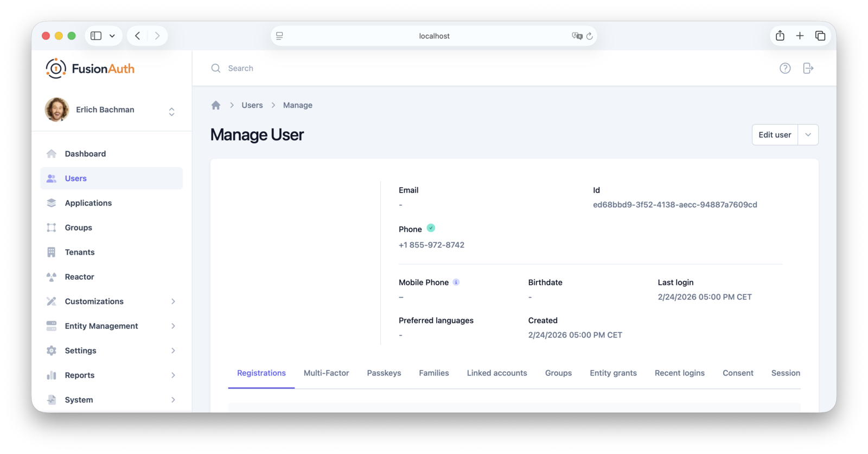
Task: Open Applications from the sidebar
Action: (x=112, y=203)
